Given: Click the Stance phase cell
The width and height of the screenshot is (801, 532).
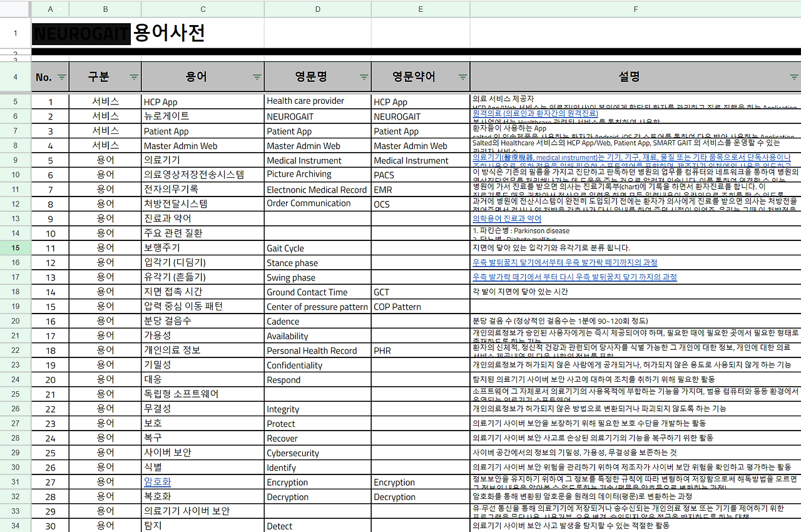Looking at the screenshot, I should click(318, 262).
